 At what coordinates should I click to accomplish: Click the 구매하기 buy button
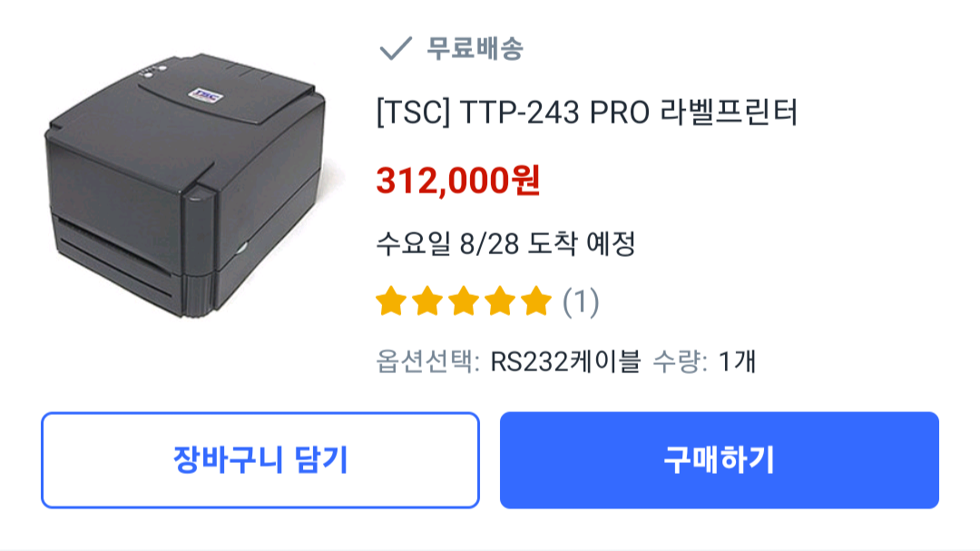click(x=720, y=459)
